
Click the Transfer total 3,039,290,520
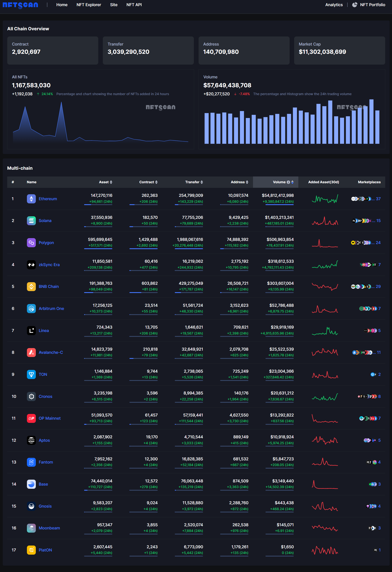pos(128,52)
